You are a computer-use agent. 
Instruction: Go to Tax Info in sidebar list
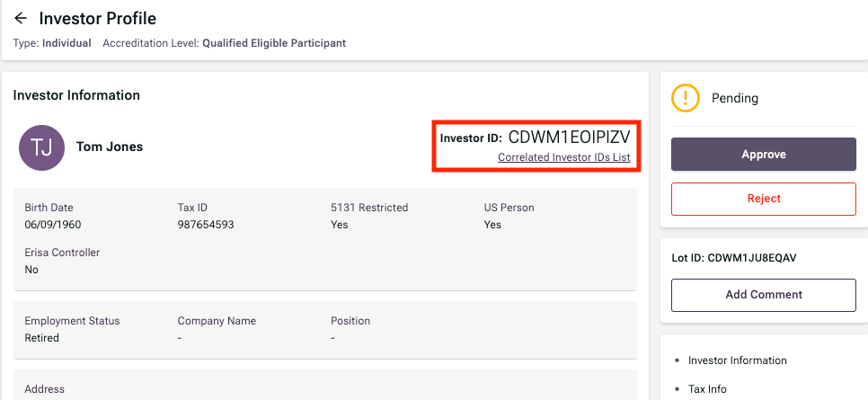pyautogui.click(x=707, y=389)
